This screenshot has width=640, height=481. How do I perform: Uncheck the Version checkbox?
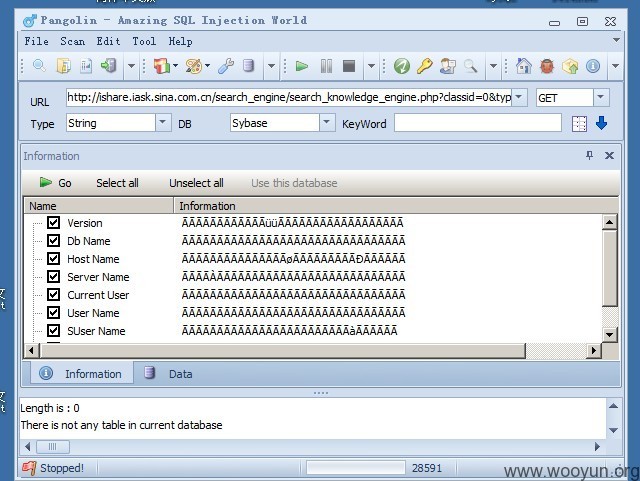[x=53, y=223]
